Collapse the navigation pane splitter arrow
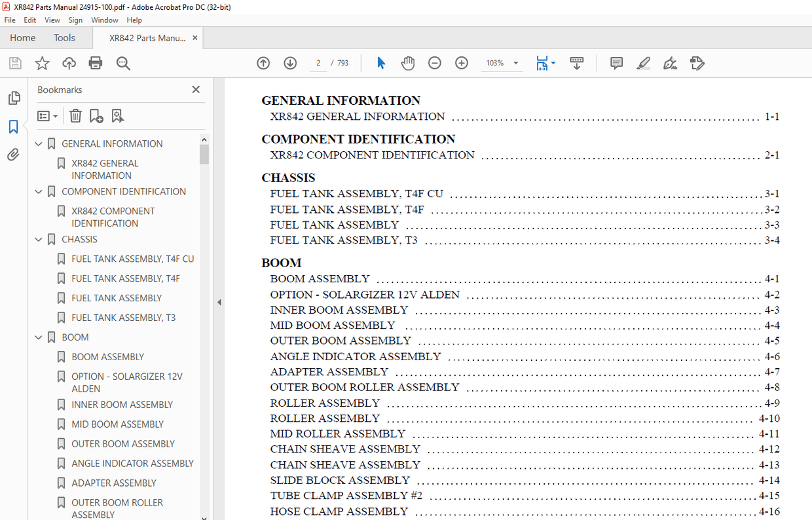The image size is (812, 520). [219, 302]
